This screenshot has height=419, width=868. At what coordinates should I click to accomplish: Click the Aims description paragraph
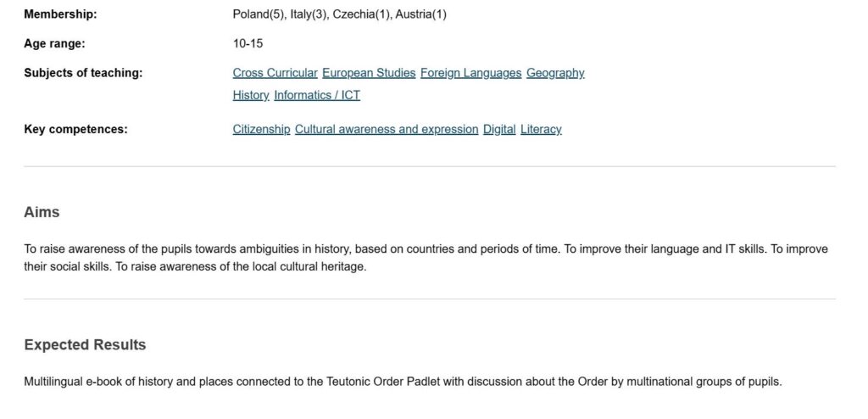pos(426,258)
